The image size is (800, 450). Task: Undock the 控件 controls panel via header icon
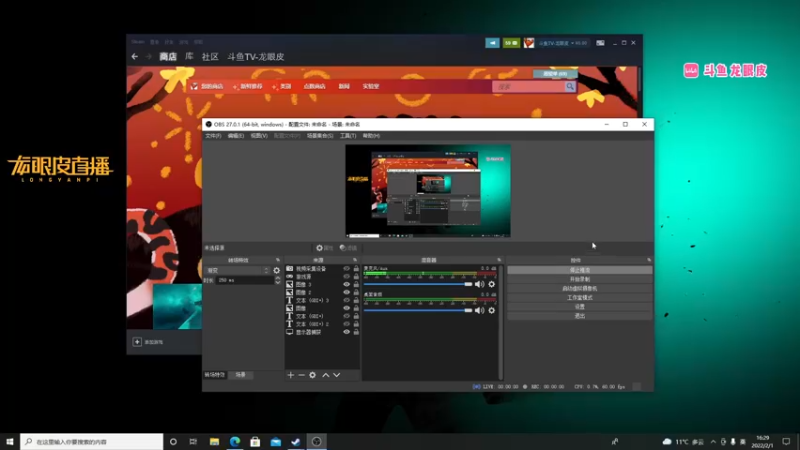point(649,260)
